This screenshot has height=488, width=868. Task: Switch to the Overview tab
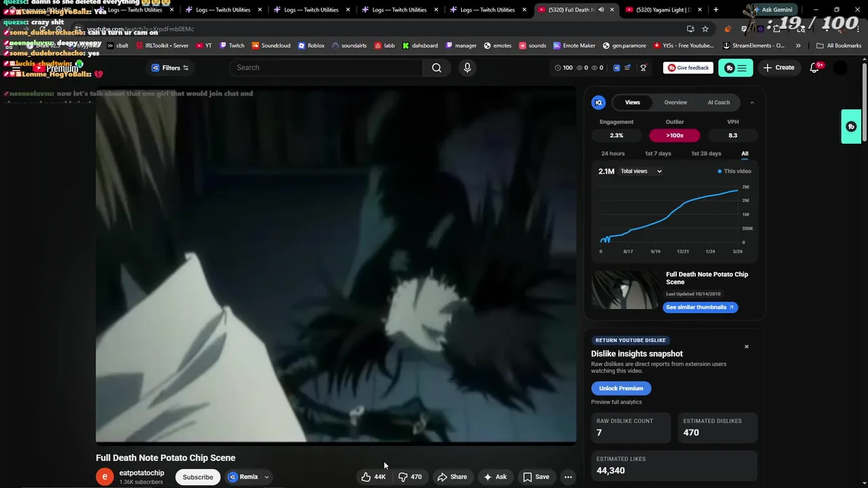point(675,102)
